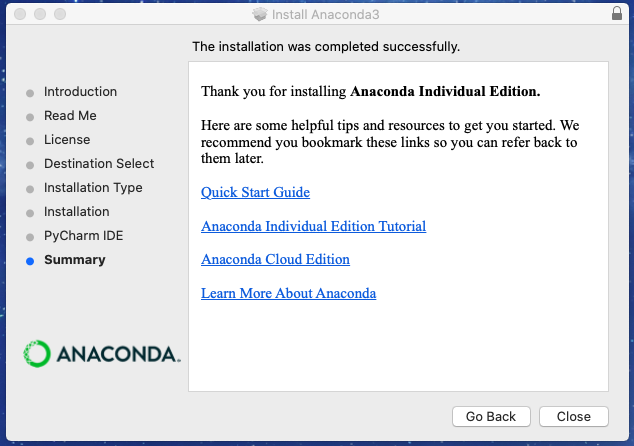The image size is (634, 446).
Task: Select the PyCharm IDE step in the sidebar
Action: coord(83,236)
